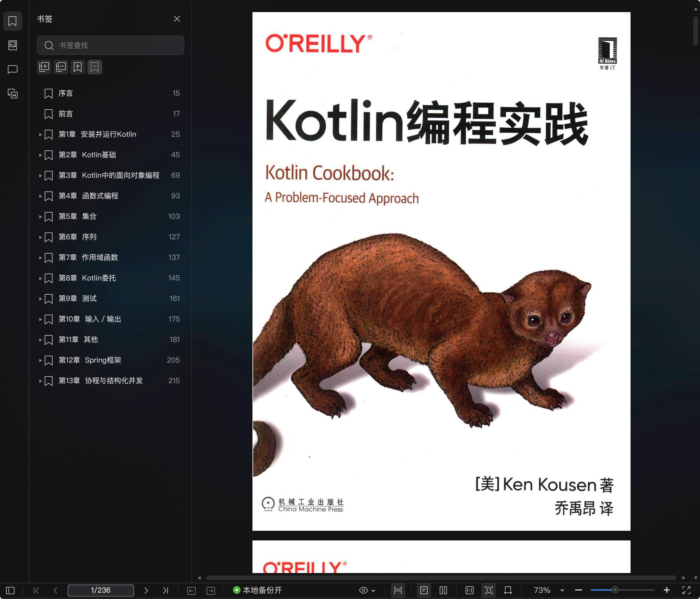Open the eye-protection mode dropdown
The height and width of the screenshot is (599, 700).
(x=367, y=590)
